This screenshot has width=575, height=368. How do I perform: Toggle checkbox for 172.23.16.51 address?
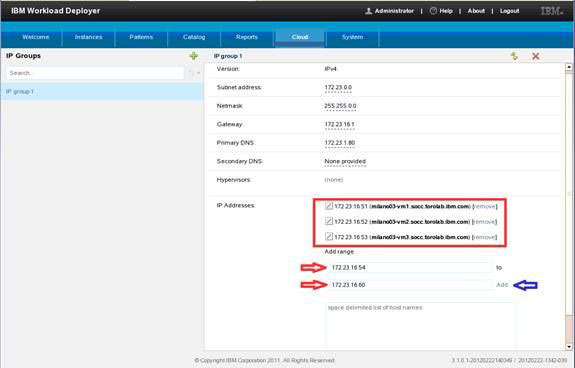329,206
